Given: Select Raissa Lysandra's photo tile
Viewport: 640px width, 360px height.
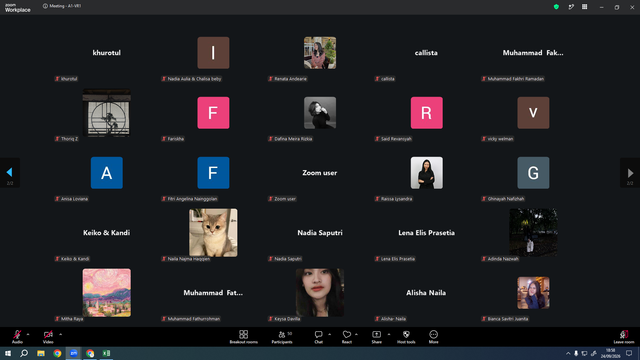Looking at the screenshot, I should [x=427, y=173].
